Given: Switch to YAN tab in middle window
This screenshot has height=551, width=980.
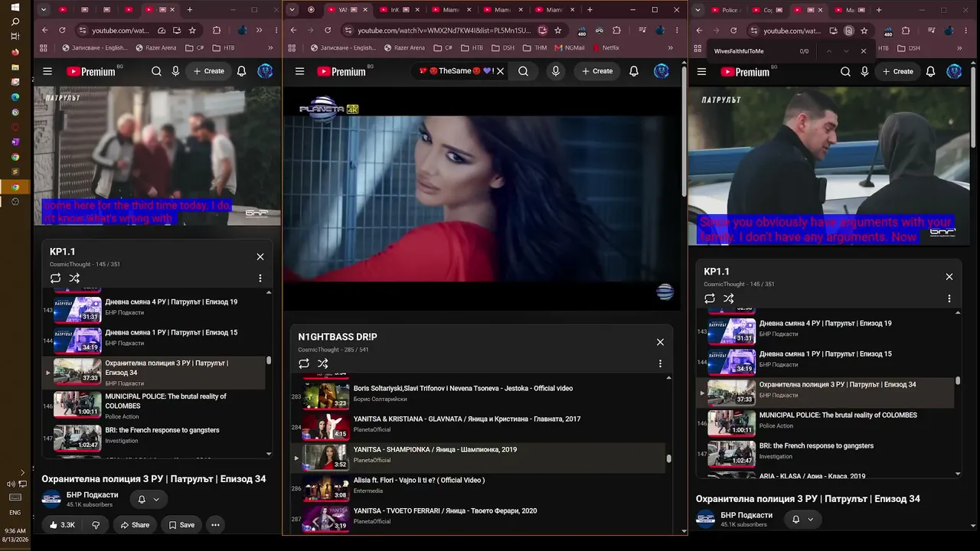Looking at the screenshot, I should (x=348, y=10).
